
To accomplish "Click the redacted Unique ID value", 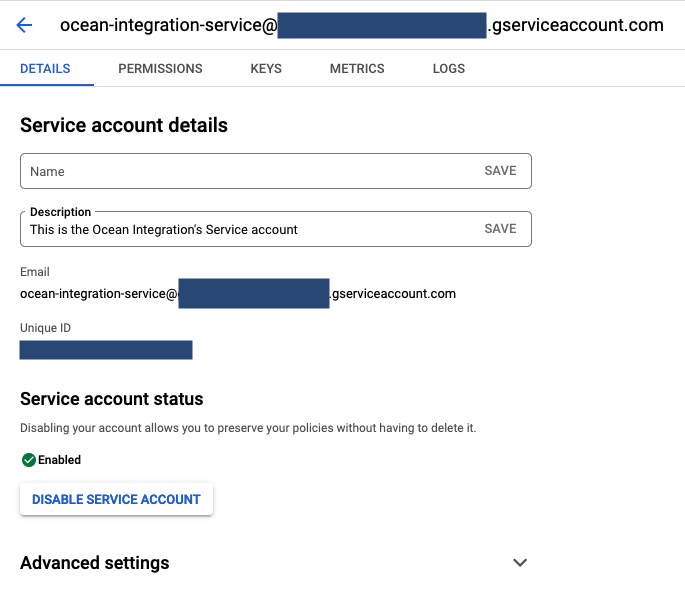I will pos(106,350).
